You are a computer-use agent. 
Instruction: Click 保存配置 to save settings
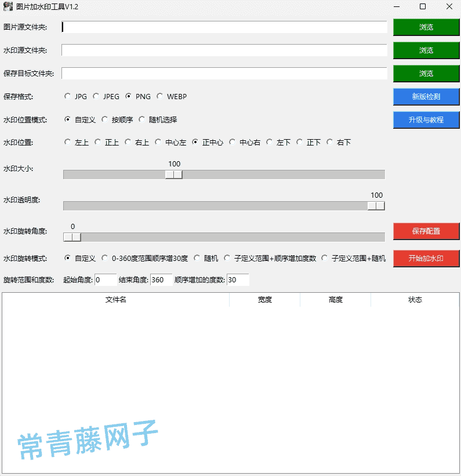click(426, 231)
